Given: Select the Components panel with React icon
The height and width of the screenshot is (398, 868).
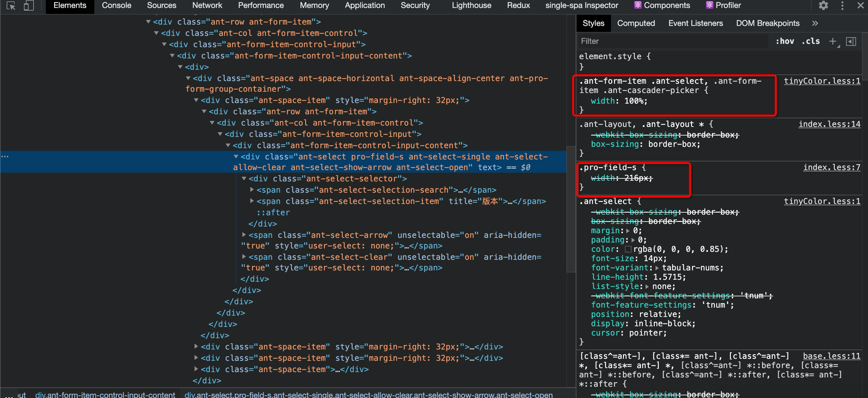Looking at the screenshot, I should 661,5.
